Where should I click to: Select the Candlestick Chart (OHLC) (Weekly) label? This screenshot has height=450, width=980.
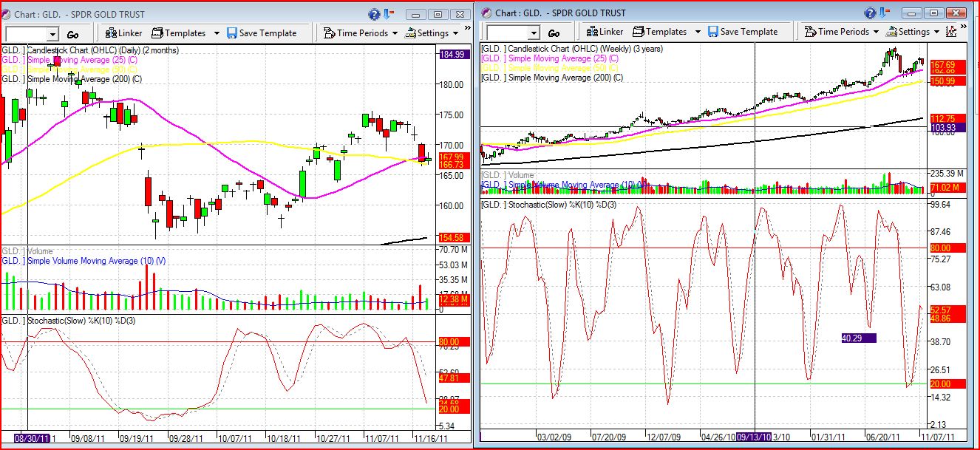pyautogui.click(x=572, y=49)
